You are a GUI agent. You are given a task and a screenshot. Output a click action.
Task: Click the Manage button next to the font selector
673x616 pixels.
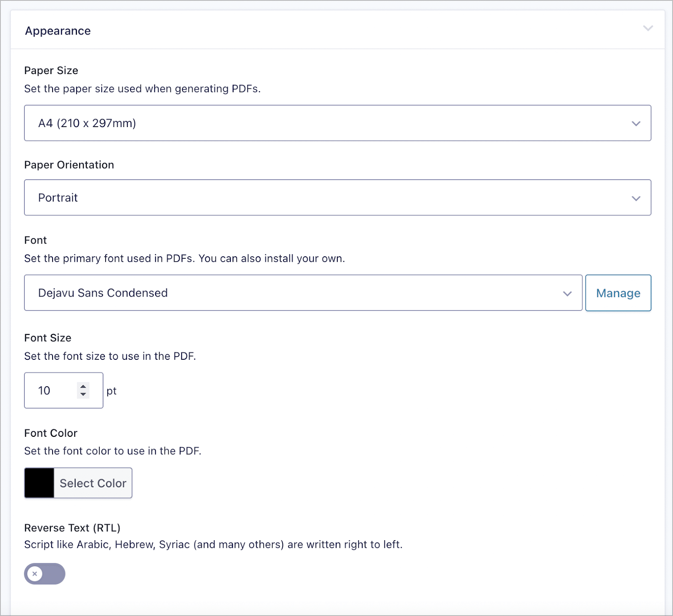[618, 293]
